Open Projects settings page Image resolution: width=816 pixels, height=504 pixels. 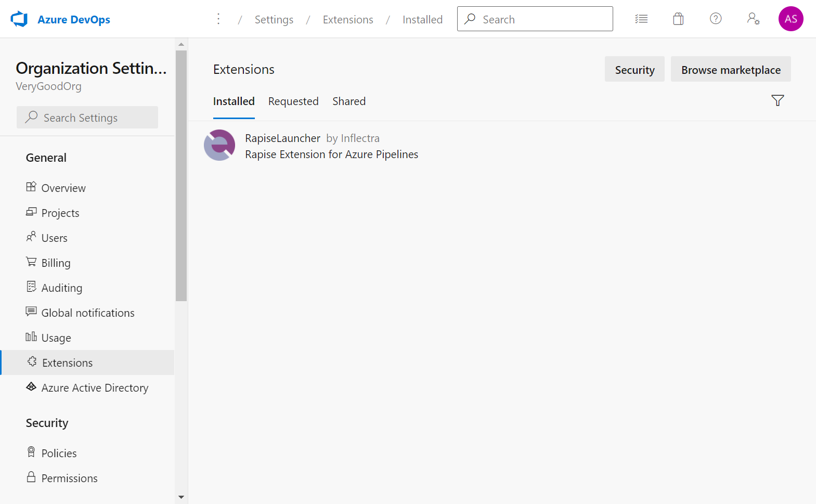(60, 213)
